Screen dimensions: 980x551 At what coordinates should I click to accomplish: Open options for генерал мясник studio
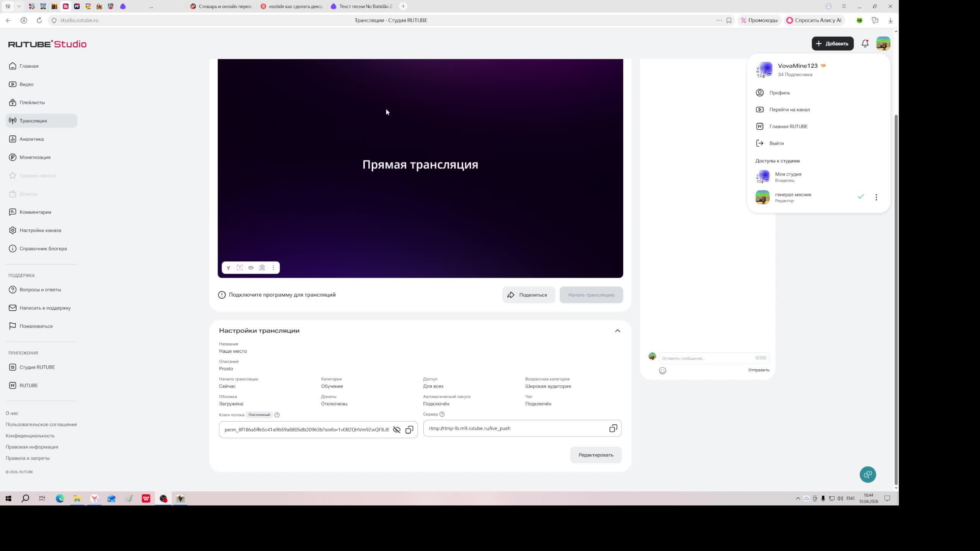click(876, 197)
